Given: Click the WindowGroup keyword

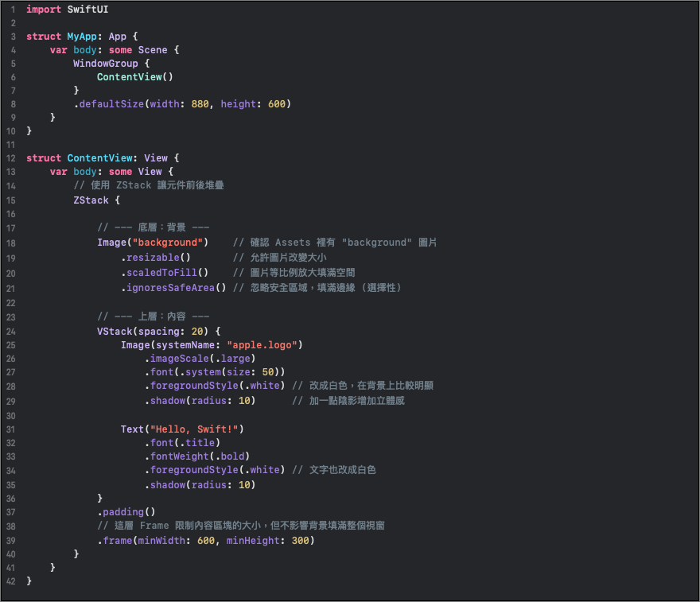Looking at the screenshot, I should coord(106,64).
